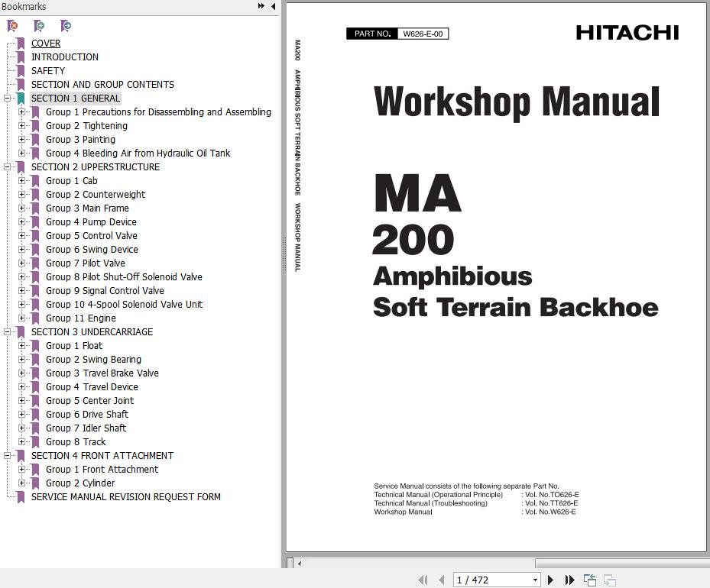Open Group 7 Pilot Valve bookmark
This screenshot has width=710, height=588.
(86, 263)
